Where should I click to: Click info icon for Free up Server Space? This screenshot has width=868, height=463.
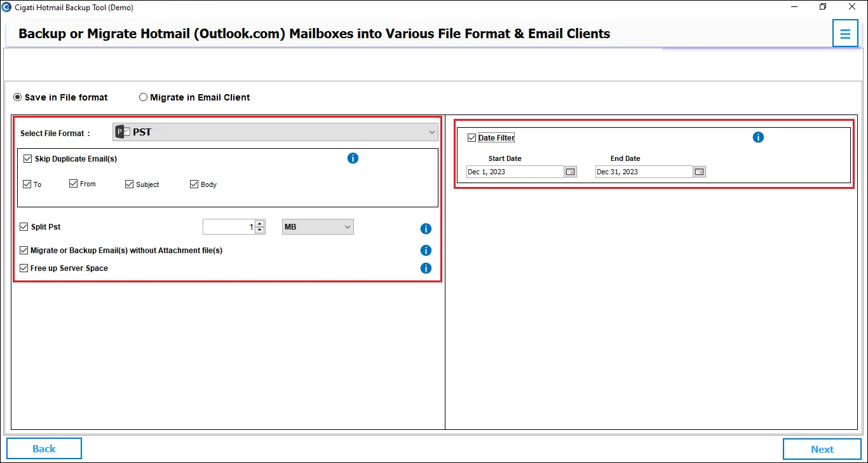(x=426, y=268)
